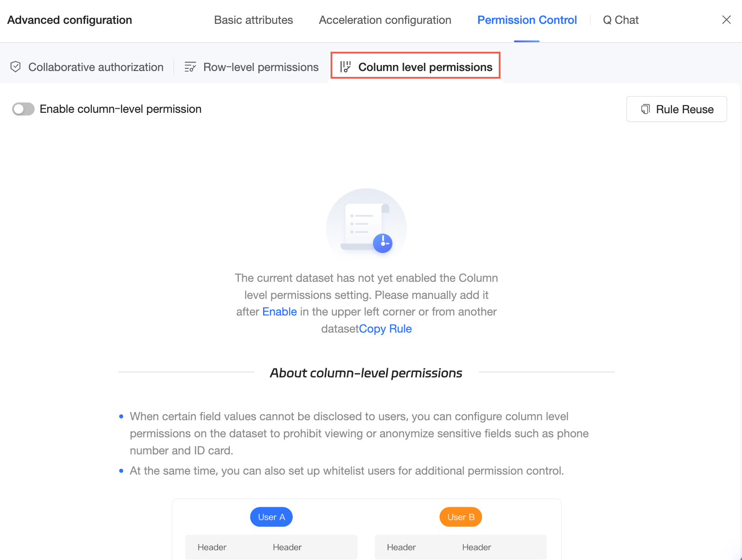Click the About column-level permissions heading
Viewport: 742px width, 560px height.
[366, 373]
